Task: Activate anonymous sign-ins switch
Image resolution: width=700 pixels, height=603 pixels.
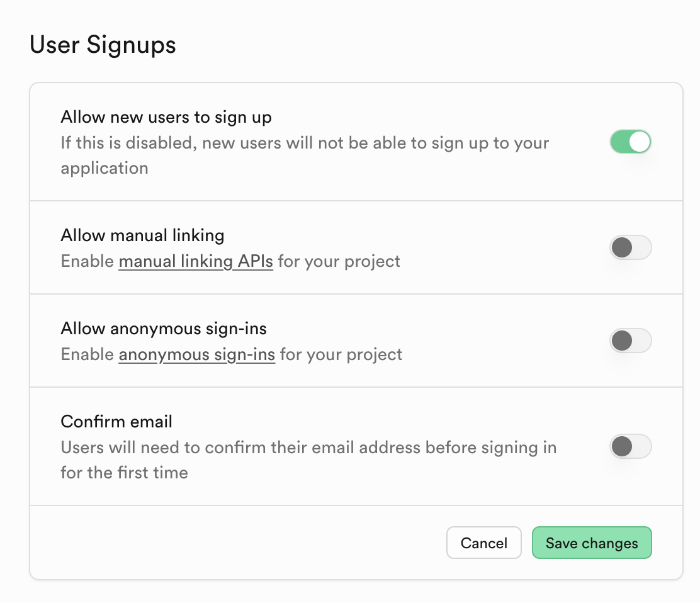Action: pyautogui.click(x=630, y=341)
